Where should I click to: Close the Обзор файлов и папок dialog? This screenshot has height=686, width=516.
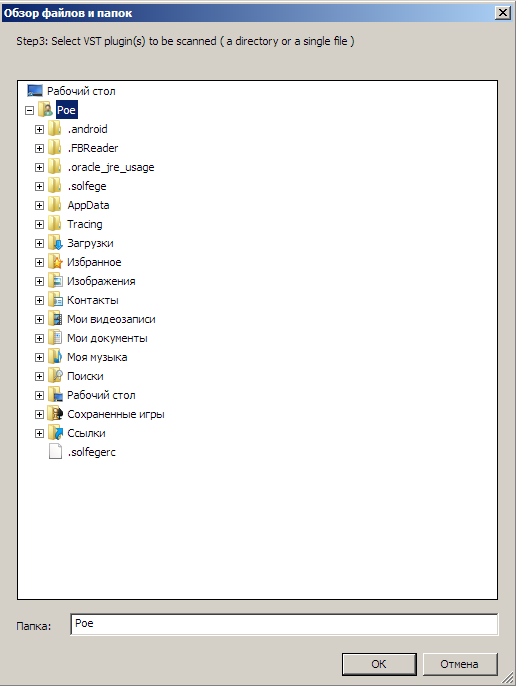click(x=503, y=13)
